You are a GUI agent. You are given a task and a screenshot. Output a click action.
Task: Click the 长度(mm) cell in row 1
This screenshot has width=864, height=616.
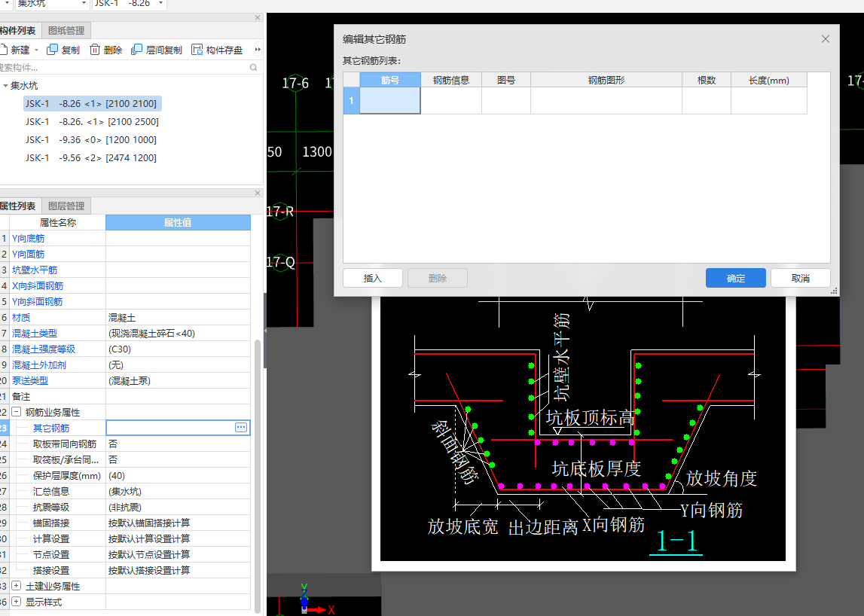click(x=768, y=101)
